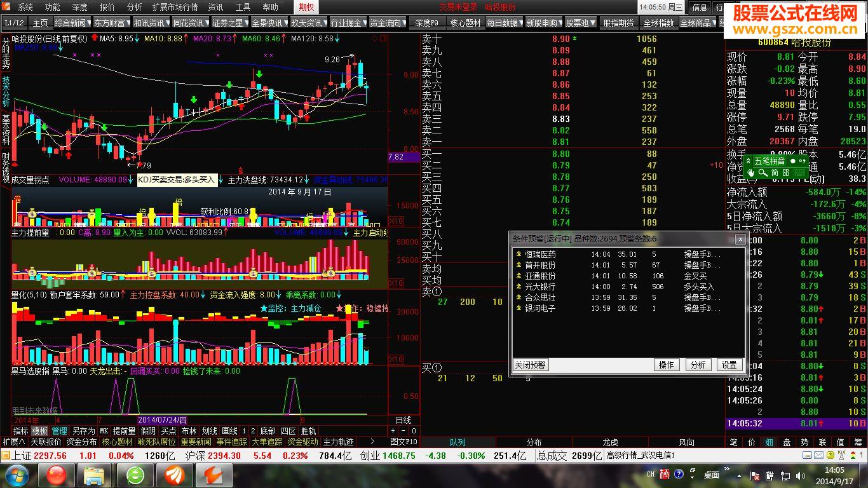Screen dimensions: 868x488
Task: Close the 条件预警 dialog
Action: coord(740,239)
